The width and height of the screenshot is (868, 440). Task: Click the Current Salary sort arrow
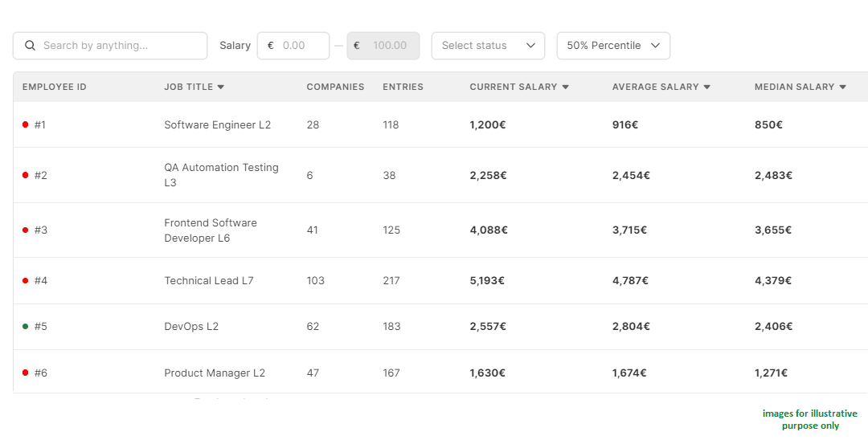[565, 87]
